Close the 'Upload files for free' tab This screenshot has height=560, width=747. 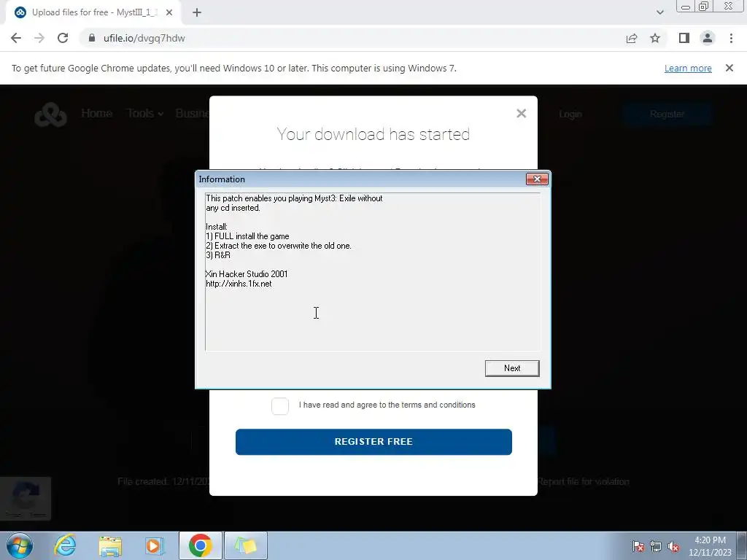169,12
